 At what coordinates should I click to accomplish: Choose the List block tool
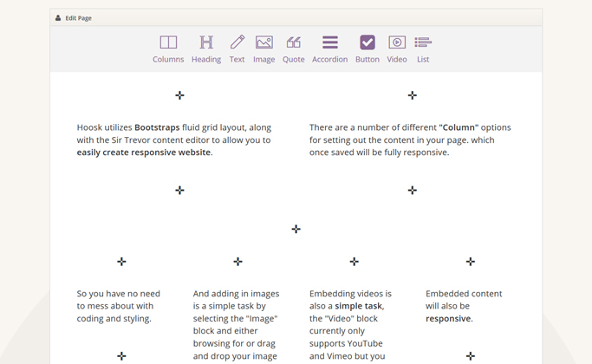[x=423, y=49]
